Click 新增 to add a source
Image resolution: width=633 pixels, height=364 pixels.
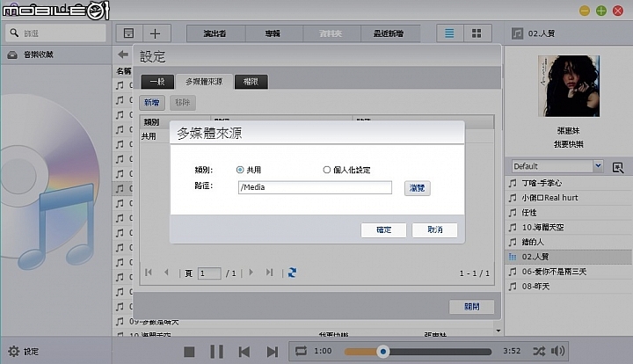point(152,103)
